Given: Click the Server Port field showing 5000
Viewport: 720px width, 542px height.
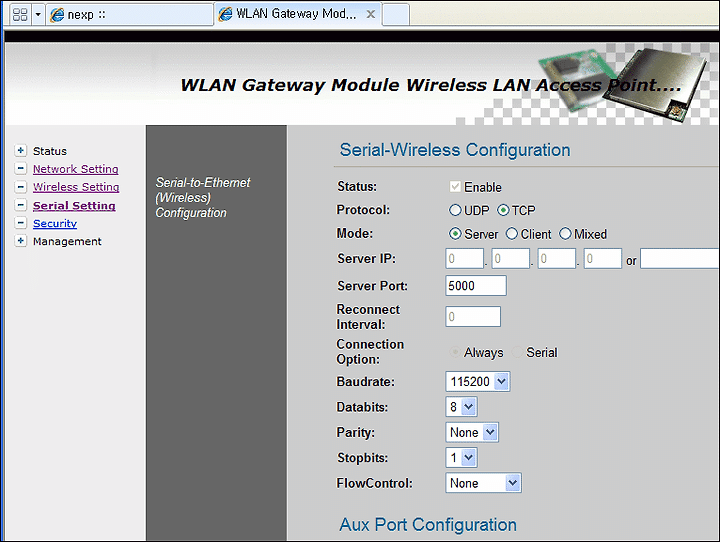Looking at the screenshot, I should pos(476,286).
